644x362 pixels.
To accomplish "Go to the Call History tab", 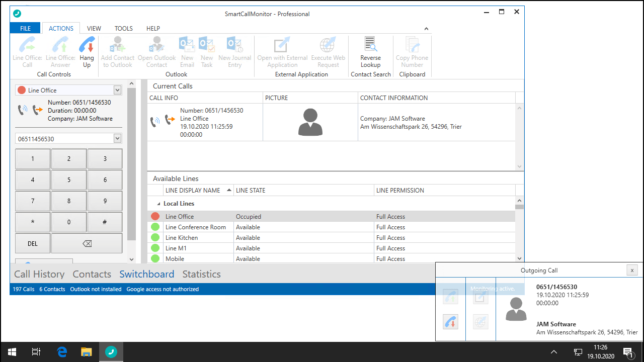I will coord(39,274).
